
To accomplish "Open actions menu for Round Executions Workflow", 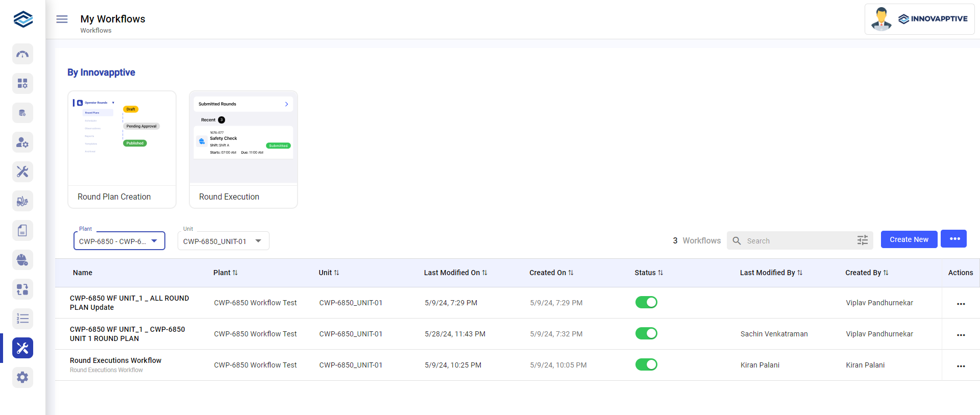I will [961, 366].
